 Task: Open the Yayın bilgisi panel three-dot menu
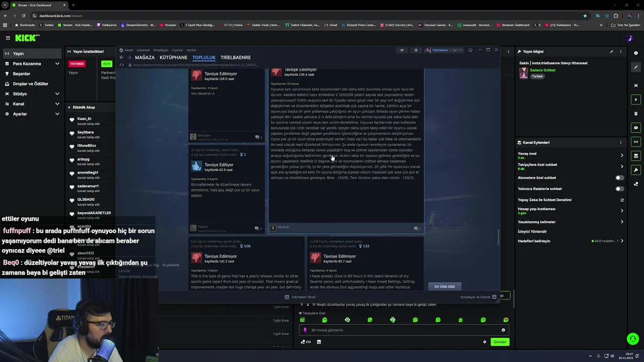tap(621, 51)
